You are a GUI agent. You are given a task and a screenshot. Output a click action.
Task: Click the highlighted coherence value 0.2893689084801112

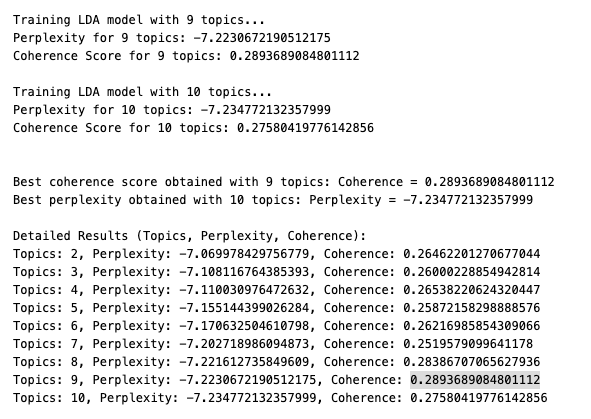pos(475,379)
